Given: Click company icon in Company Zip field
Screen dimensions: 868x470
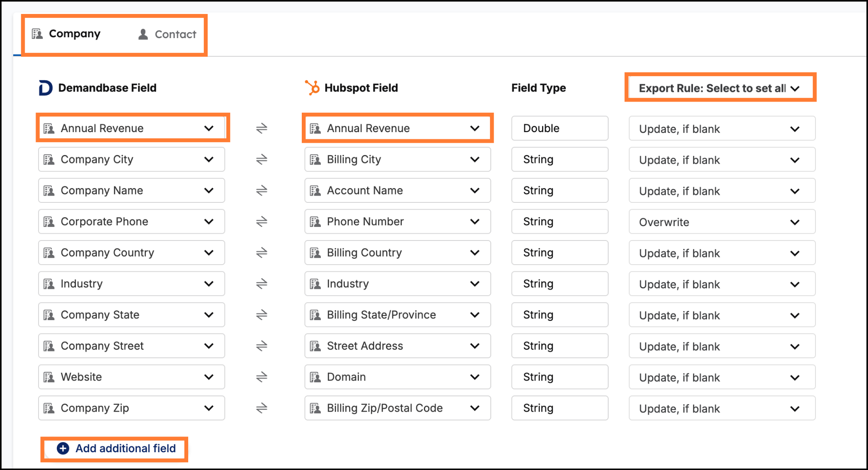Looking at the screenshot, I should (x=49, y=408).
